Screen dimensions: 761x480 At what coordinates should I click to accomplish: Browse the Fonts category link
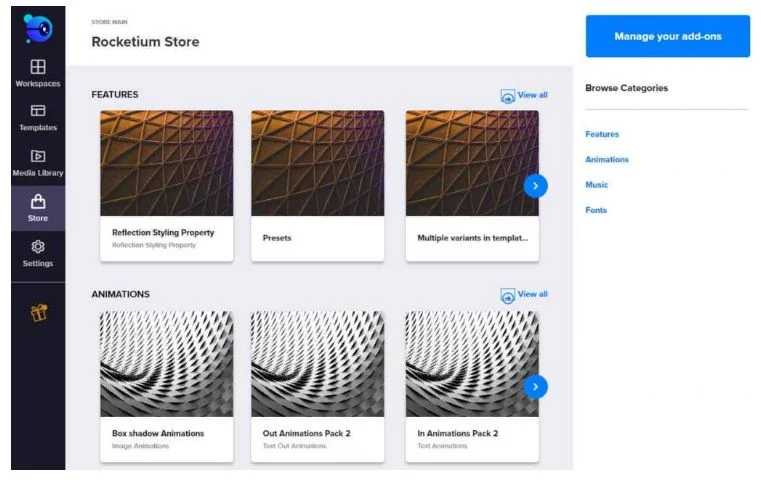pos(596,210)
